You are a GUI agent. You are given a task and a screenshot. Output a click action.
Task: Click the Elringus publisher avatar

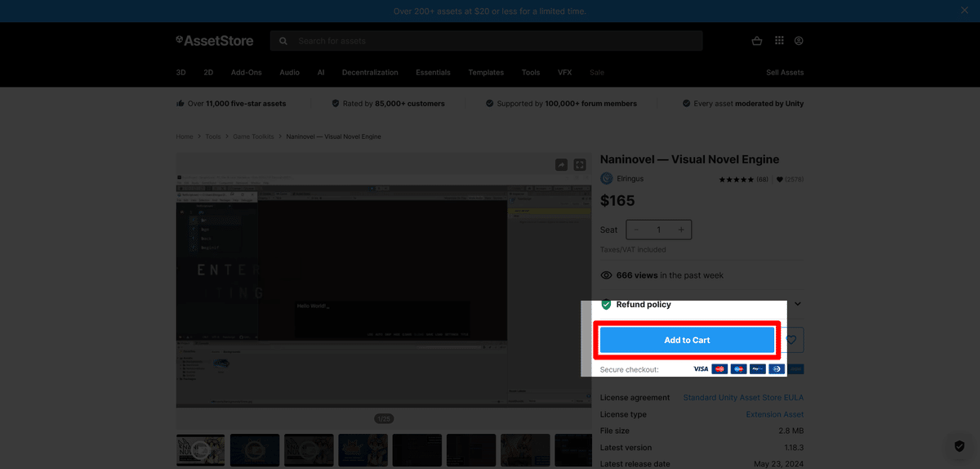[x=607, y=179]
